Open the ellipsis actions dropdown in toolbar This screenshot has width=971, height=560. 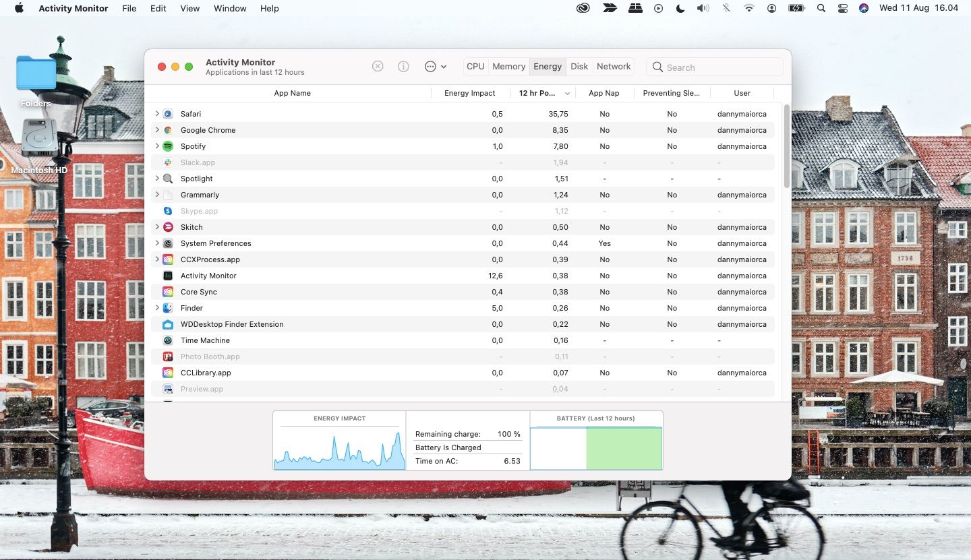pos(435,66)
